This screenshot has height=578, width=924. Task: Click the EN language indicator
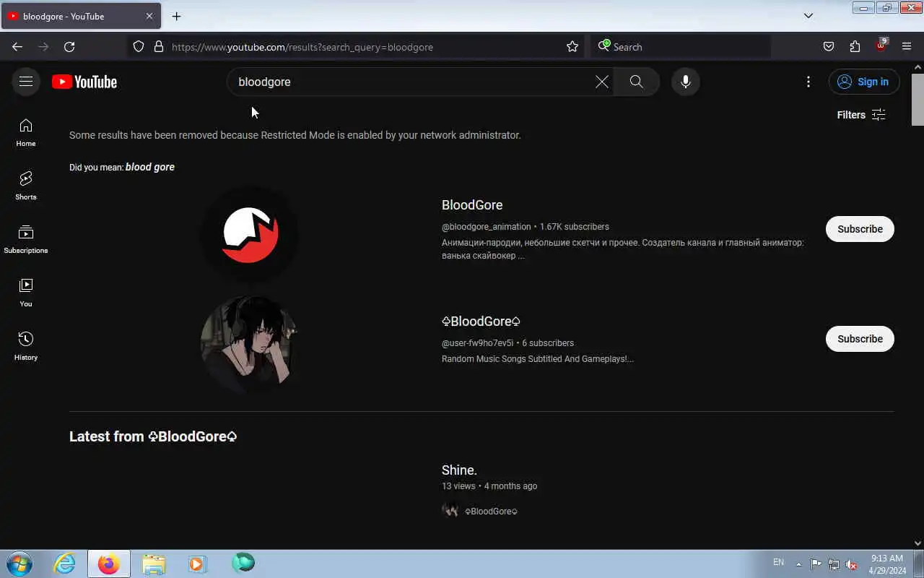(779, 562)
